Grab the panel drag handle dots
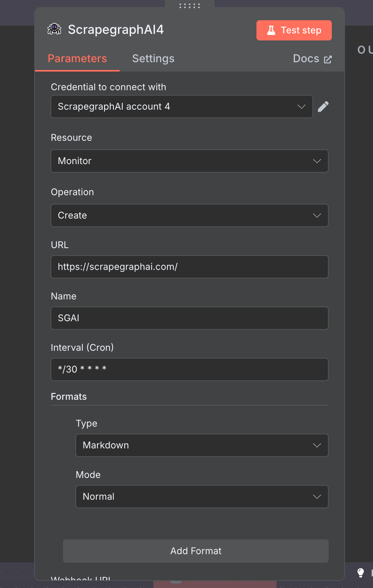The image size is (373, 588). pyautogui.click(x=190, y=6)
